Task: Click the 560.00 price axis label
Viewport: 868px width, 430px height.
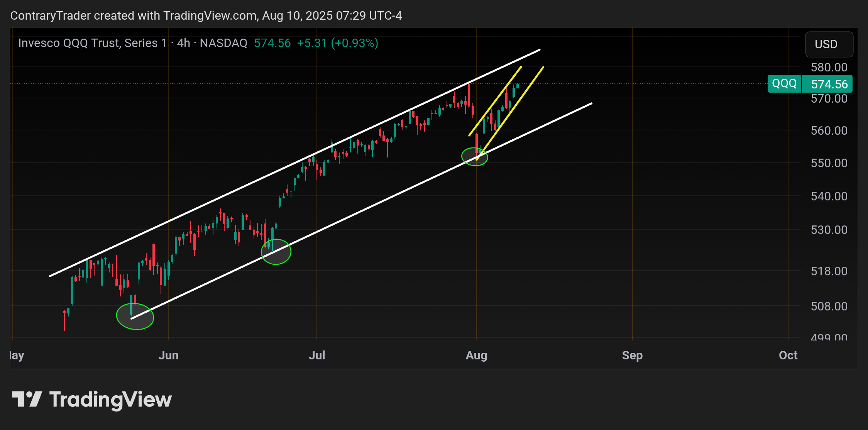Action: tap(829, 131)
